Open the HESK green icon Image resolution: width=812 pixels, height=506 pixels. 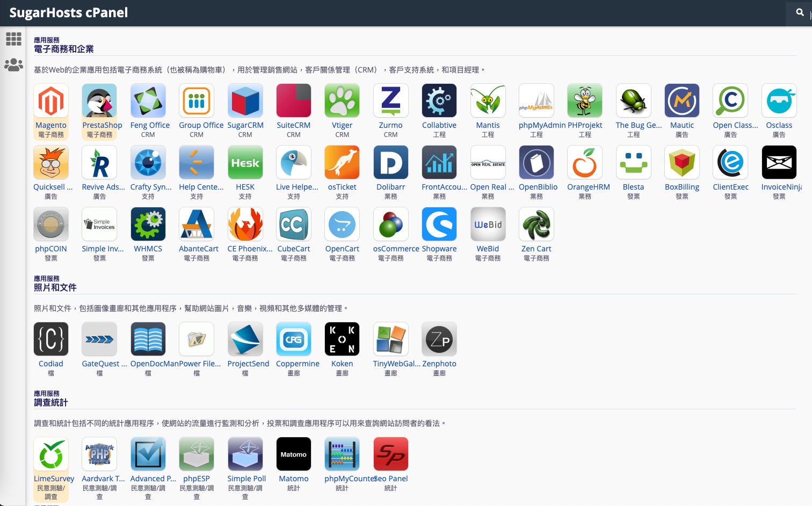click(245, 162)
